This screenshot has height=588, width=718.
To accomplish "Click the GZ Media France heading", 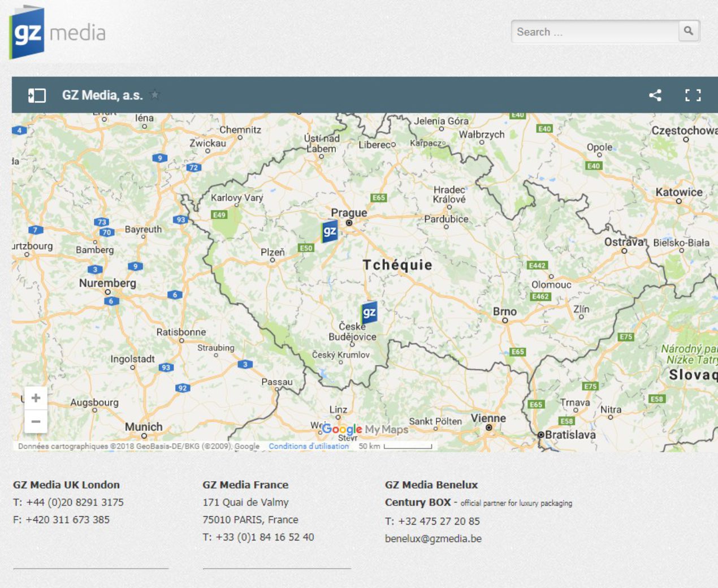I will point(245,485).
